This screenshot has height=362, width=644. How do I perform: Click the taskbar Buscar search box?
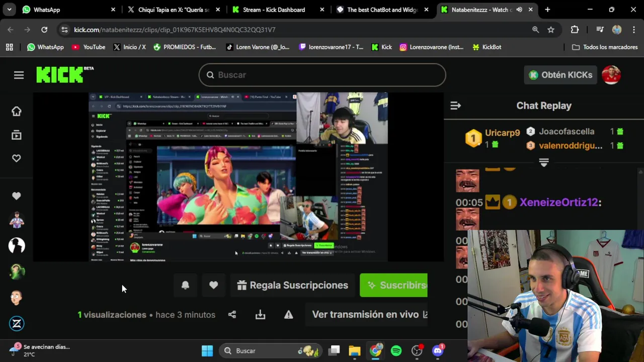(x=272, y=350)
